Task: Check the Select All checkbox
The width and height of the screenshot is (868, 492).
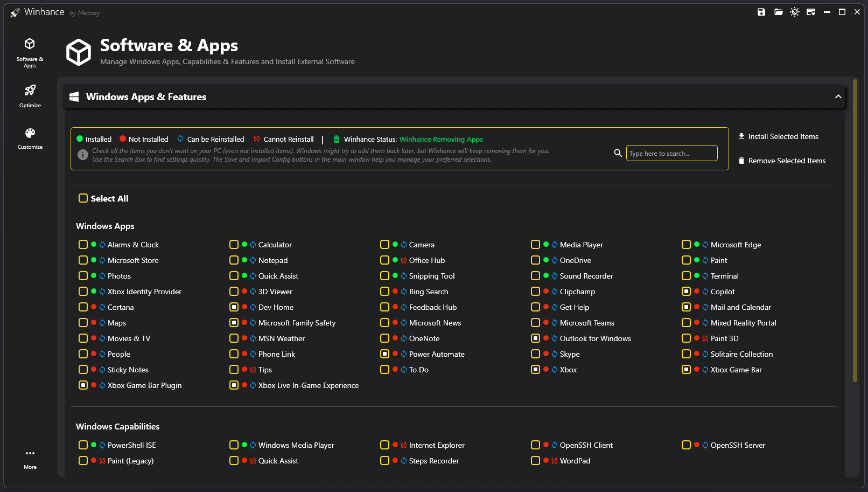Action: [83, 198]
